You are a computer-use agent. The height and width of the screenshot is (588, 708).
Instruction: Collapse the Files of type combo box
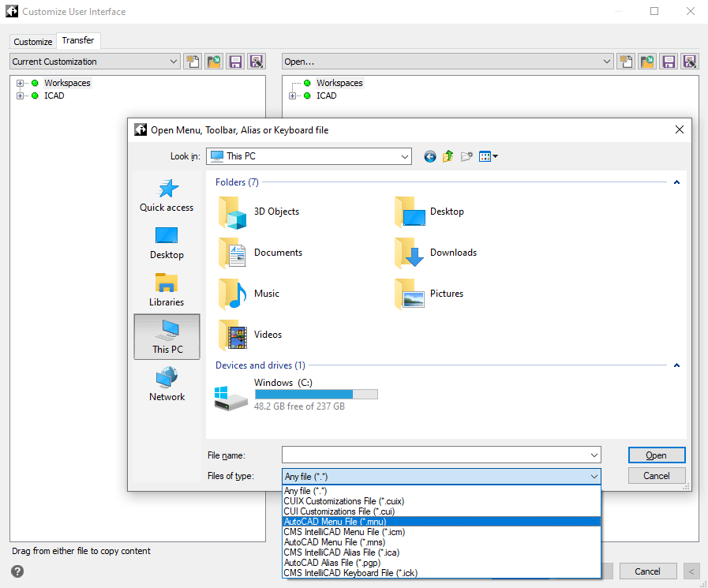click(x=594, y=477)
